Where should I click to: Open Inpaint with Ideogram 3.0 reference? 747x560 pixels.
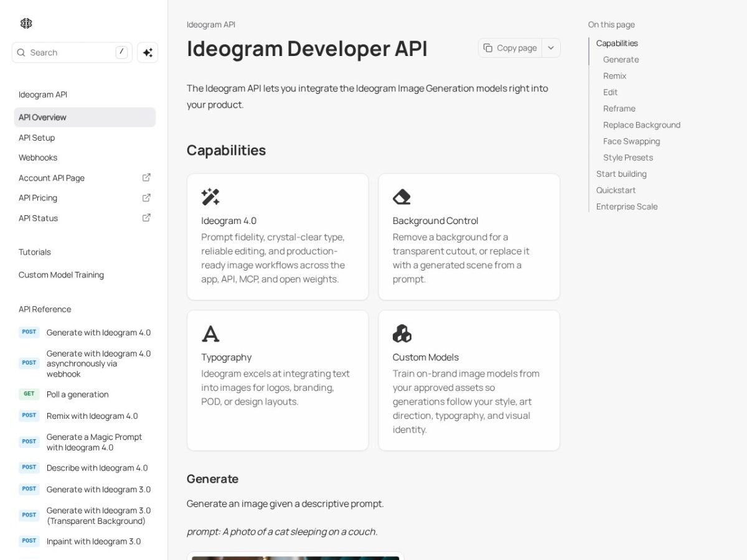tap(85, 541)
